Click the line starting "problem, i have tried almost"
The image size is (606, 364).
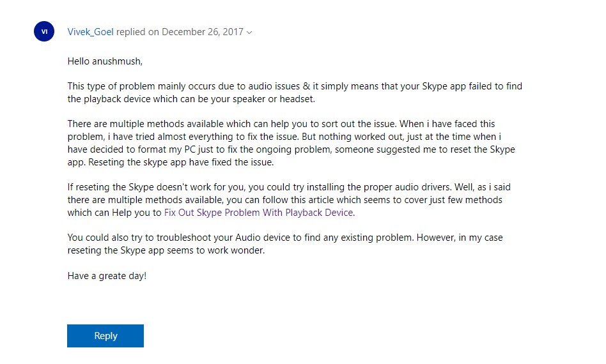pos(286,137)
